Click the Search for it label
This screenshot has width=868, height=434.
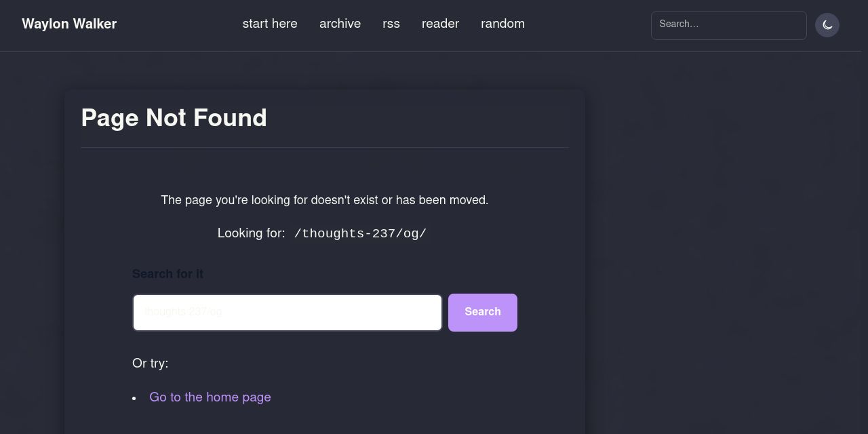tap(167, 274)
